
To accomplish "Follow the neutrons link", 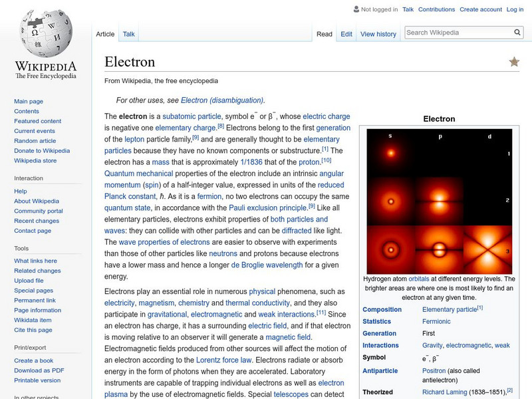I will click(223, 253).
